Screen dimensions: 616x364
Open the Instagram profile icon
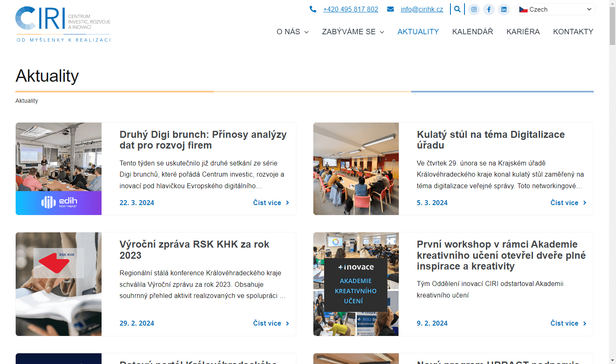(x=474, y=9)
